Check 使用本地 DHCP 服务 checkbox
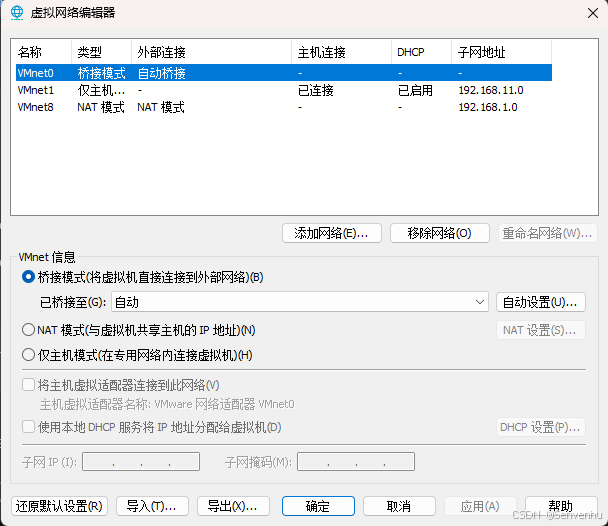Screen dimensions: 608x526 [28, 427]
